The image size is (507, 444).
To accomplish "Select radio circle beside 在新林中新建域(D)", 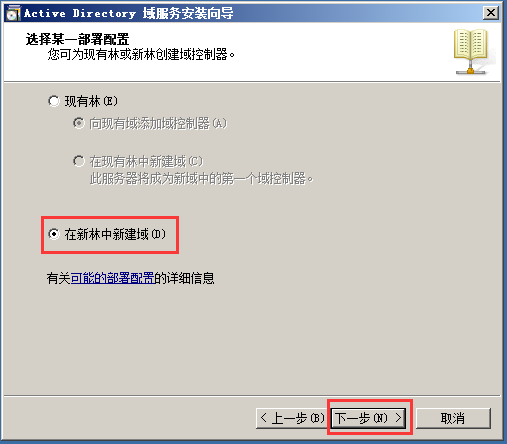I will point(54,234).
